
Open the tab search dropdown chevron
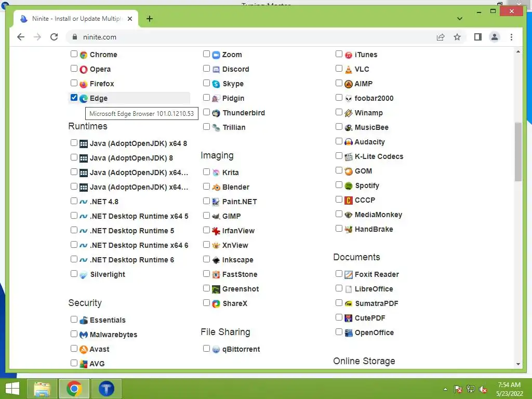pyautogui.click(x=460, y=19)
